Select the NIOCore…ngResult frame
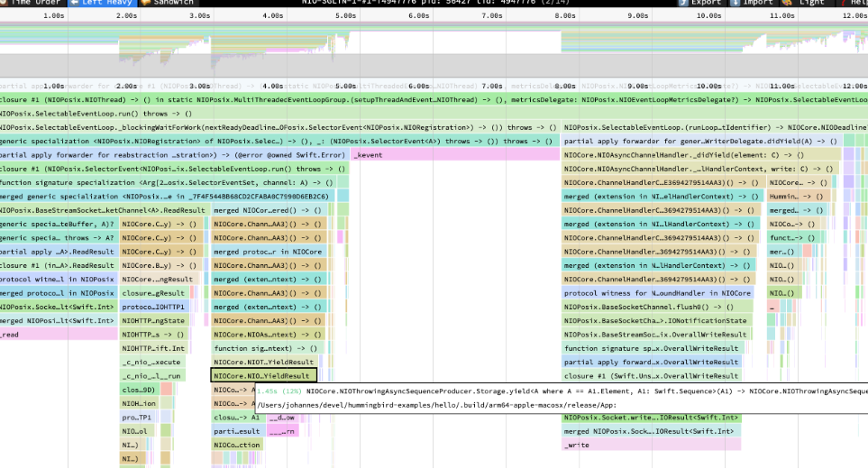Viewport: 868px width, 469px height. (161, 280)
